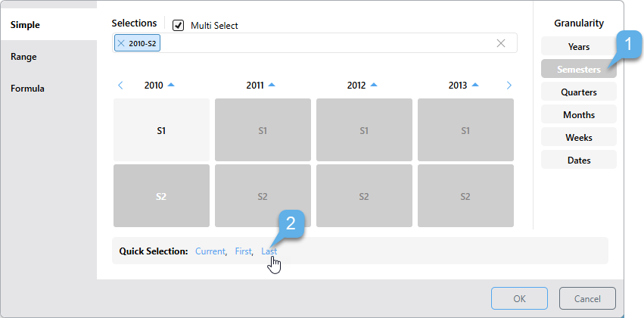Click the First quick selection link
644x318 pixels.
[x=243, y=251]
